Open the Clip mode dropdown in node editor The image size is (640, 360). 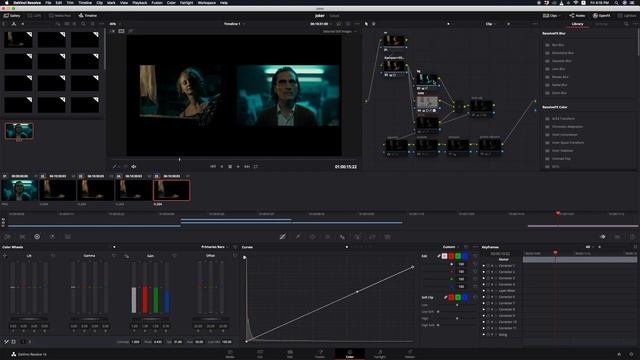click(490, 24)
